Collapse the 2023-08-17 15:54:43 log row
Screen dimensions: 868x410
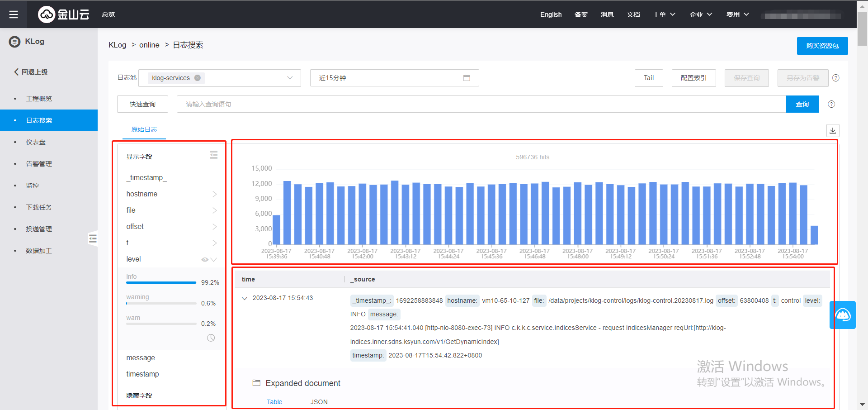245,298
